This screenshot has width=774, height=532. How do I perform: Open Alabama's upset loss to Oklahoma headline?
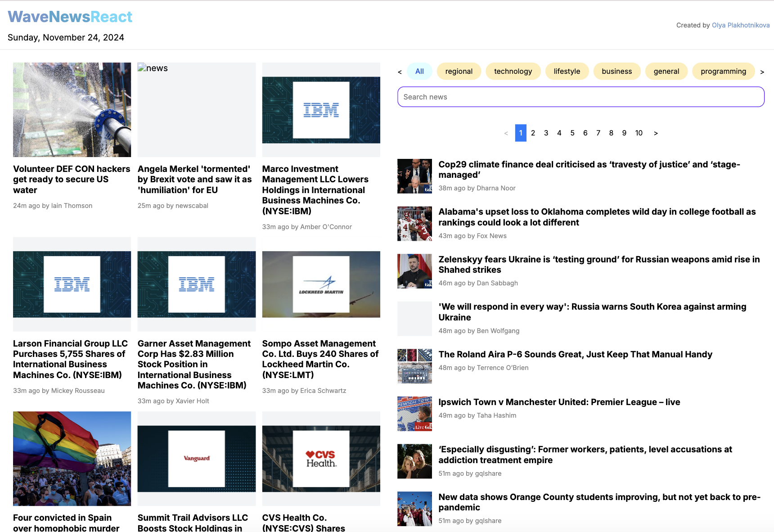(x=597, y=217)
